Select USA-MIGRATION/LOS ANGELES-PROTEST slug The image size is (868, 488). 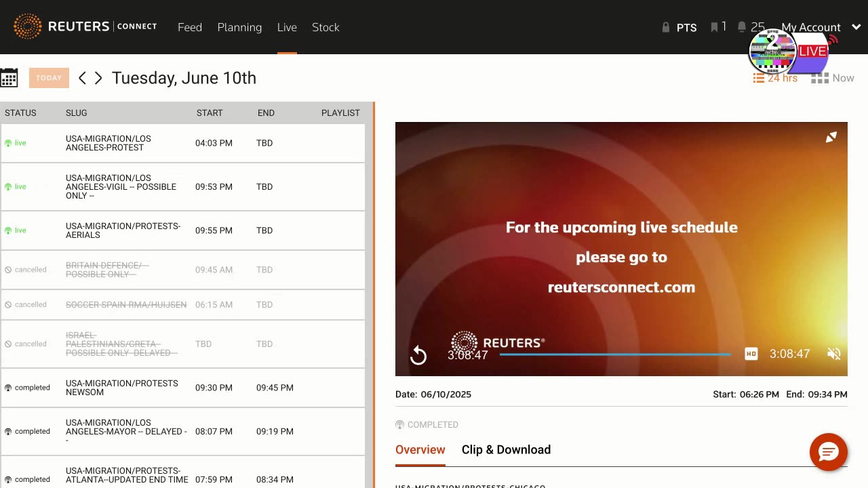click(x=108, y=143)
